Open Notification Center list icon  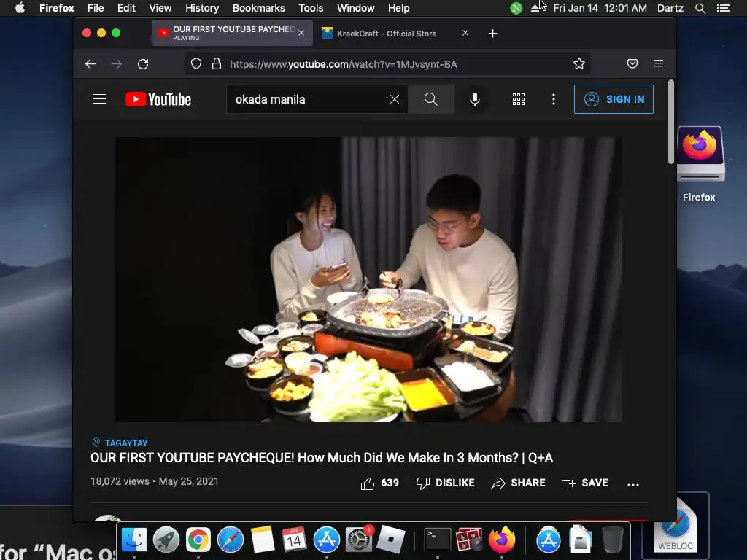723,8
